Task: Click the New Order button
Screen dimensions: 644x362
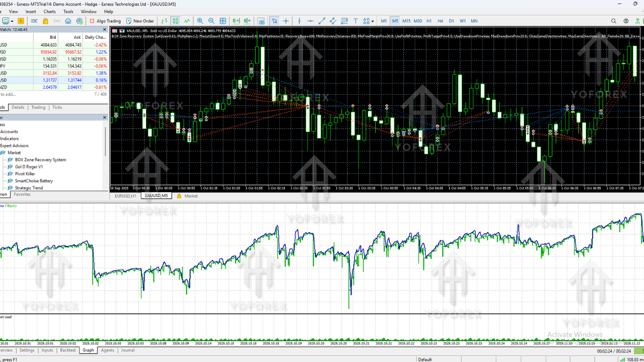Action: (140, 21)
